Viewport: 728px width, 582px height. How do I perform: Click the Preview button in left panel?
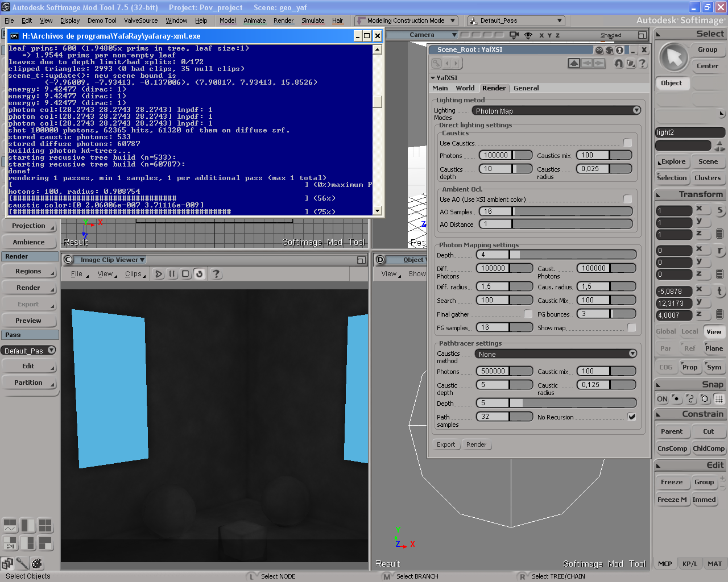click(28, 321)
